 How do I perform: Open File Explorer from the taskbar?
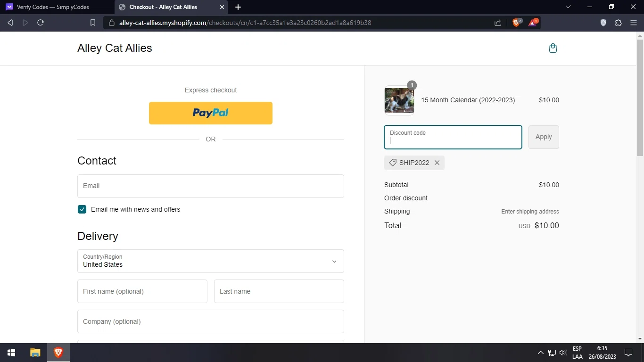coord(35,353)
